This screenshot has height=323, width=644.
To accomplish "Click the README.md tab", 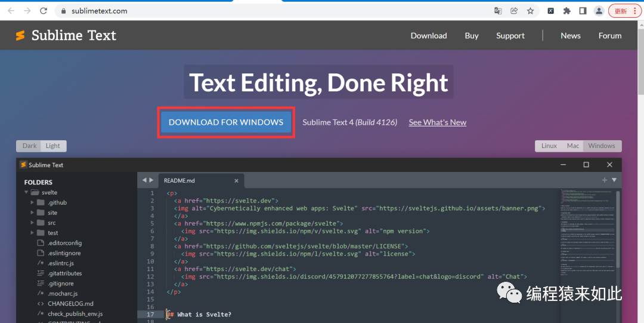I will tap(200, 181).
